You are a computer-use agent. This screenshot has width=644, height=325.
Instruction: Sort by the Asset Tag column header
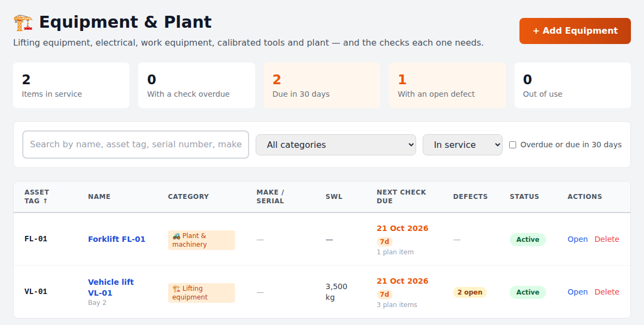point(36,197)
